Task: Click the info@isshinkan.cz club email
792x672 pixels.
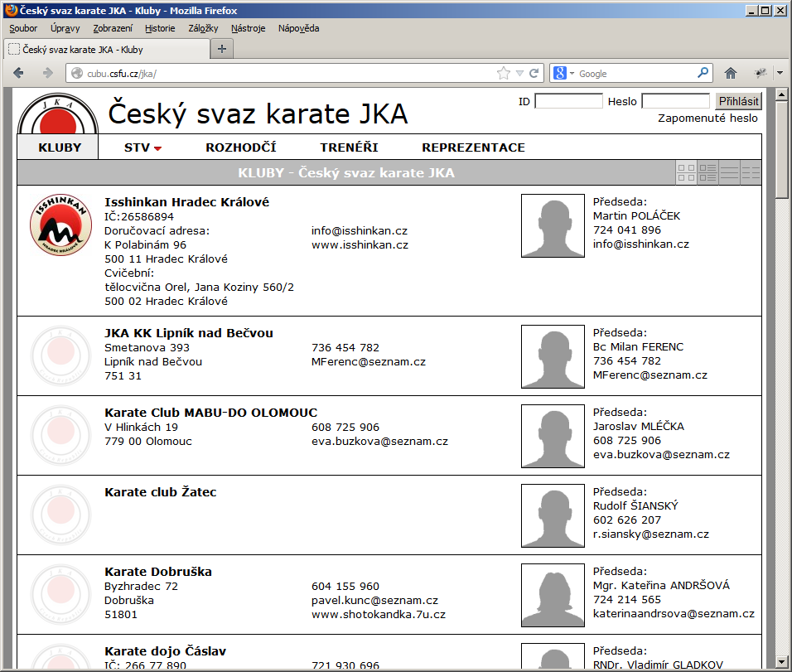Action: coord(359,231)
